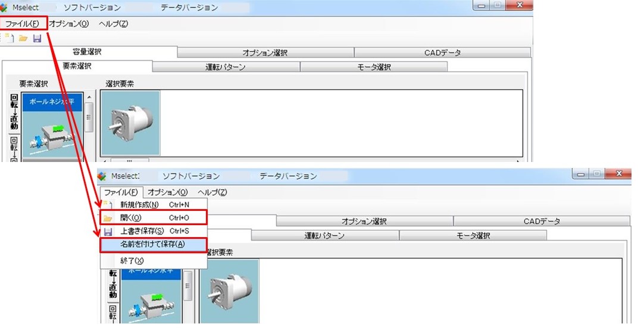Click the new file icon in upper window toolbar

(x=9, y=38)
